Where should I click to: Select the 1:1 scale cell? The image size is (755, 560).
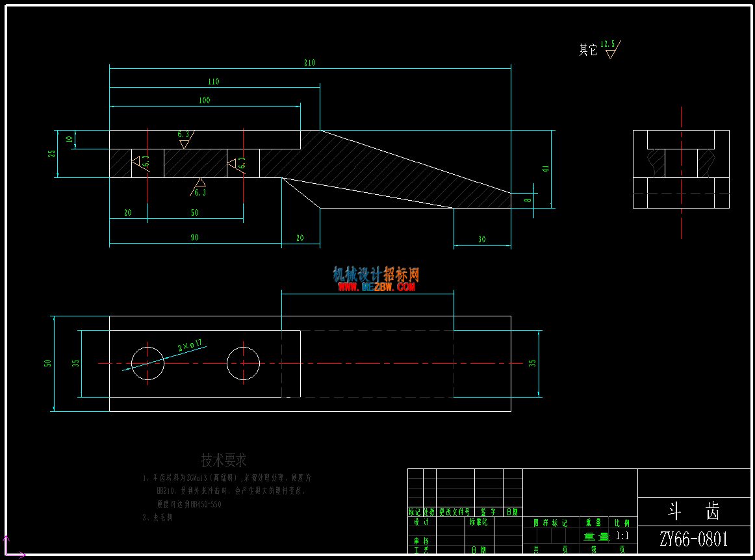pos(622,536)
